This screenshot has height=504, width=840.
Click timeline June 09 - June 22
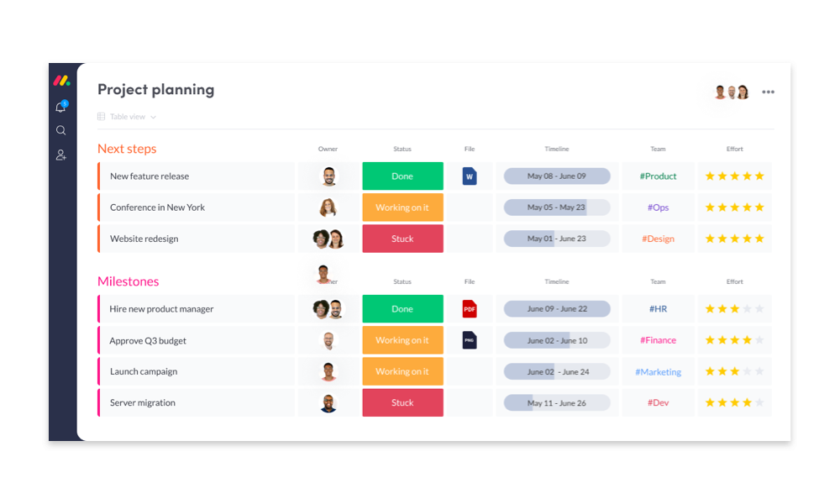click(557, 309)
